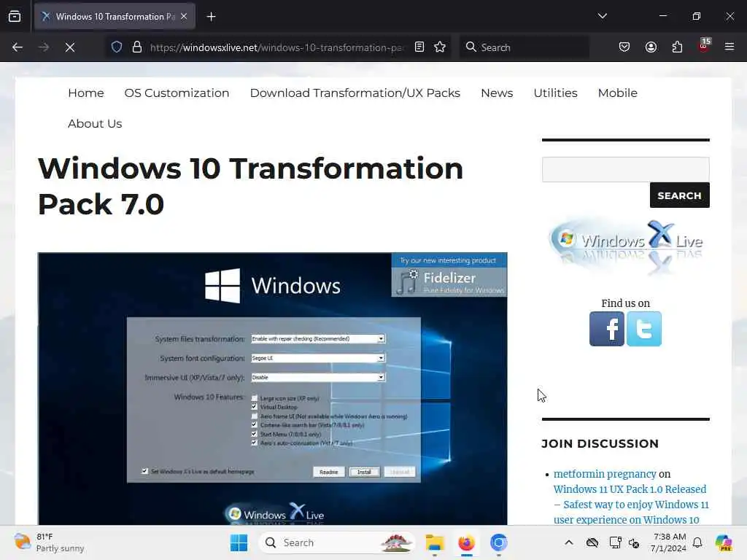The image size is (747, 560).
Task: Stop loading the page
Action: tap(70, 47)
